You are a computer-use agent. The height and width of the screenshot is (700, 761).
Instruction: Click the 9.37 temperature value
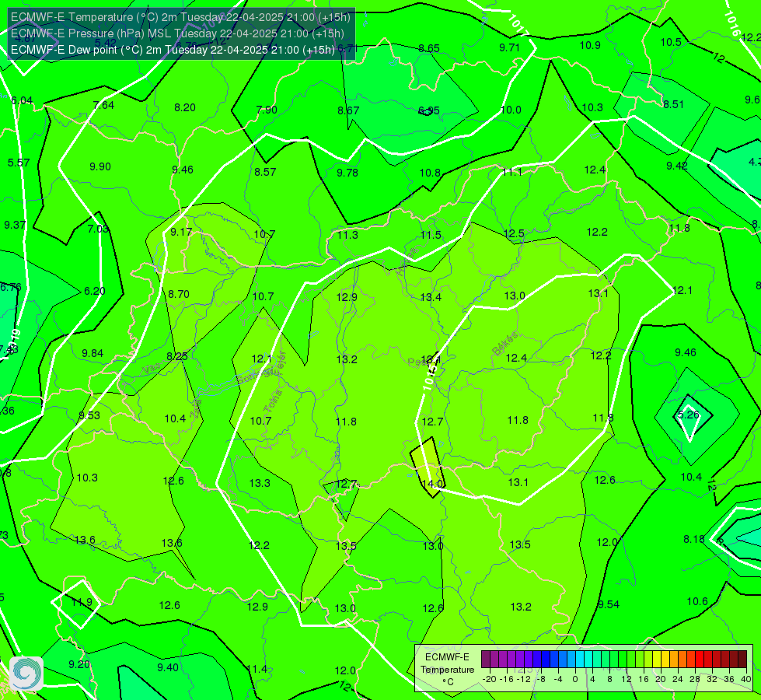(x=15, y=225)
